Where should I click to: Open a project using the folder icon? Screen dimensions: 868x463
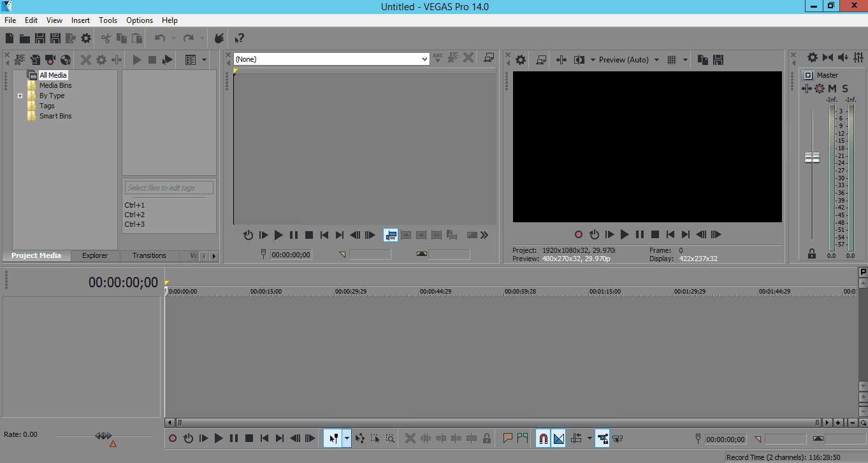[x=25, y=38]
